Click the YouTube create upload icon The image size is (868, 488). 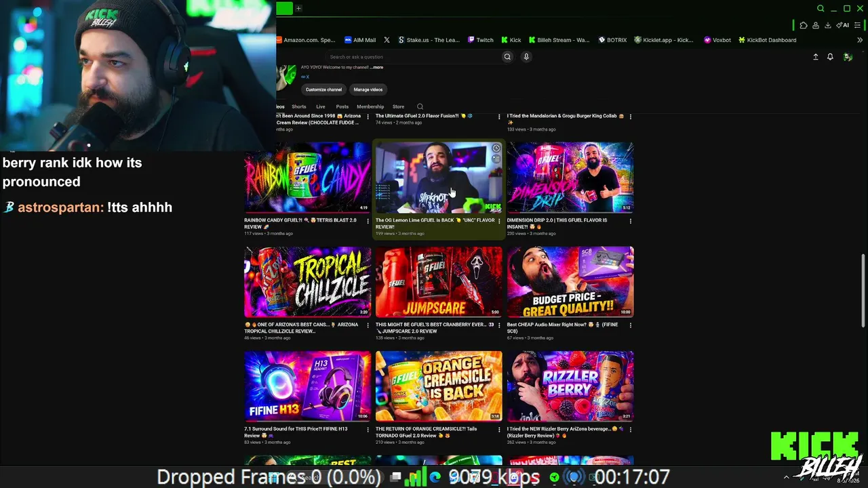click(x=816, y=57)
